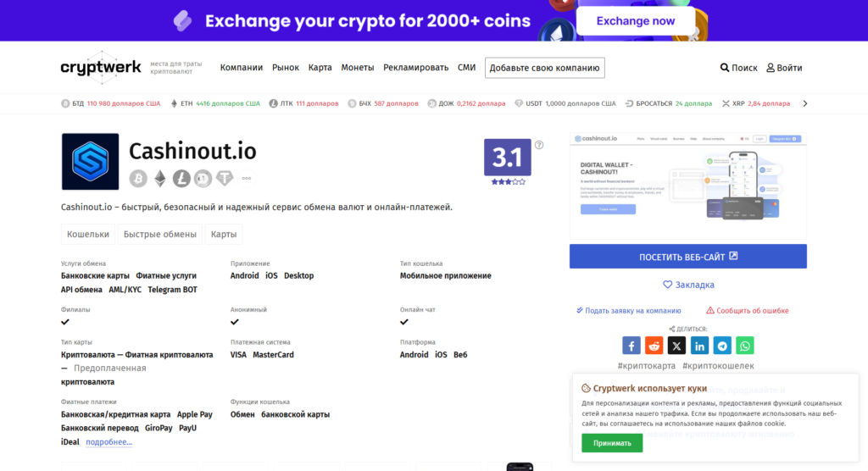Share the page via the LinkedIn icon
Image resolution: width=868 pixels, height=471 pixels.
point(699,346)
